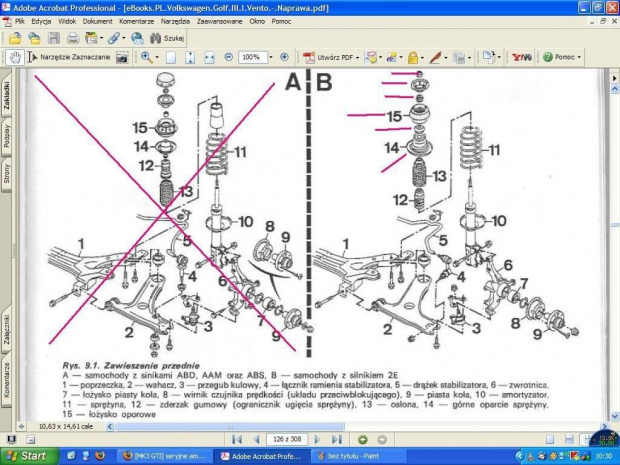Go to next page

[317, 439]
